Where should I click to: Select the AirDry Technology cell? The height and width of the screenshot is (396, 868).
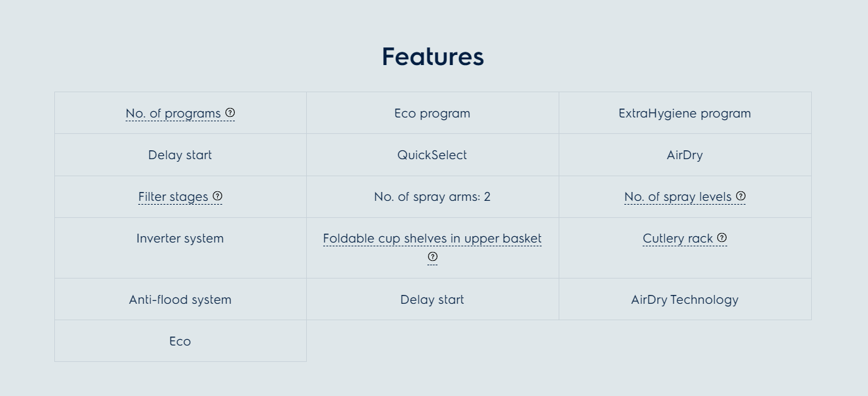pos(684,300)
